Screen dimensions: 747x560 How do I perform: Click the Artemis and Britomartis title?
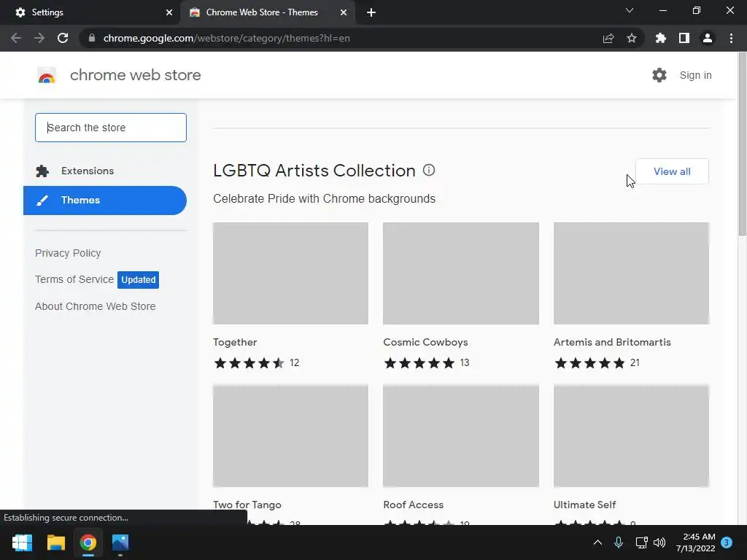(x=612, y=342)
